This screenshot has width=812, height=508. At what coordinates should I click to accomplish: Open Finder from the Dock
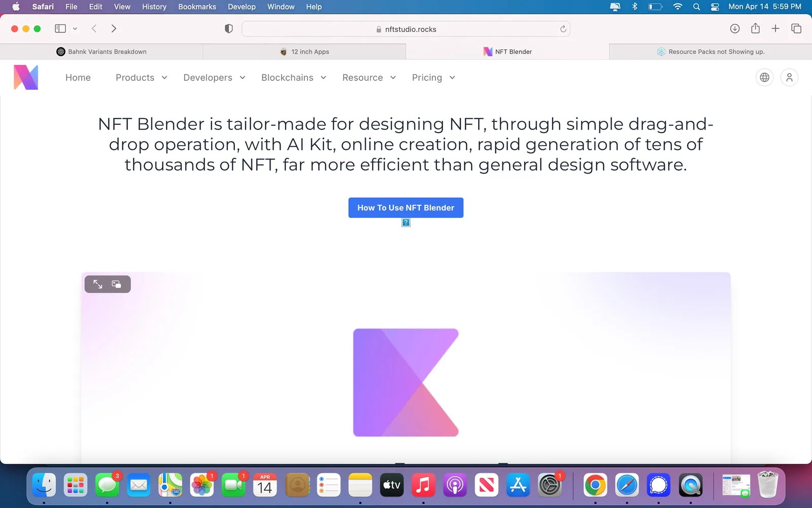point(44,485)
